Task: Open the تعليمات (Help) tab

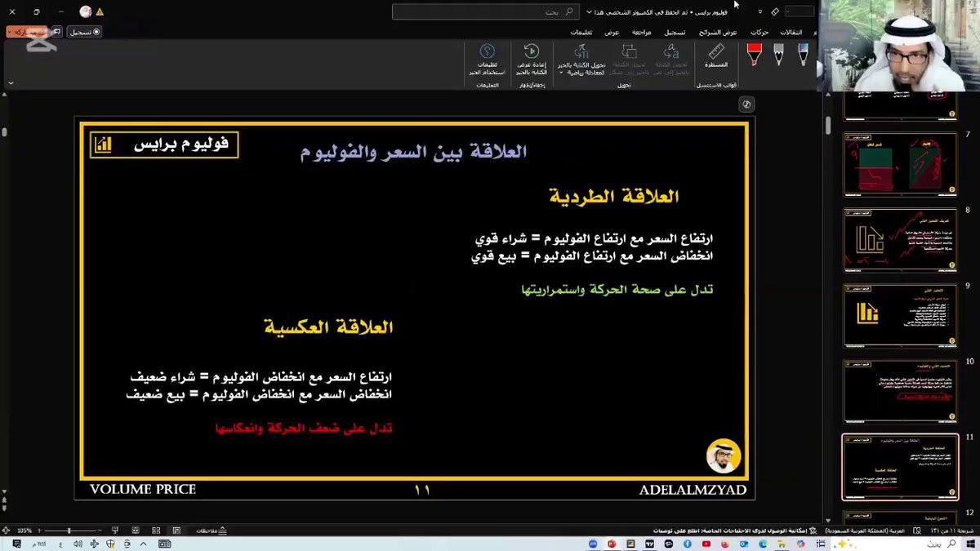Action: (581, 32)
